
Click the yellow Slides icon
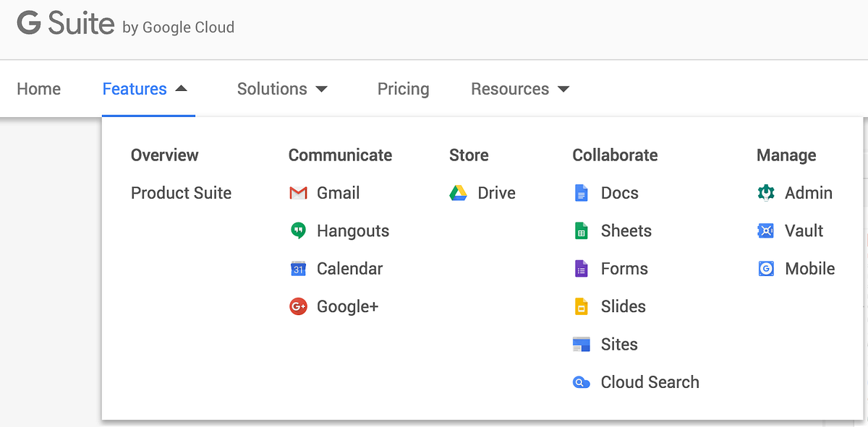click(581, 306)
